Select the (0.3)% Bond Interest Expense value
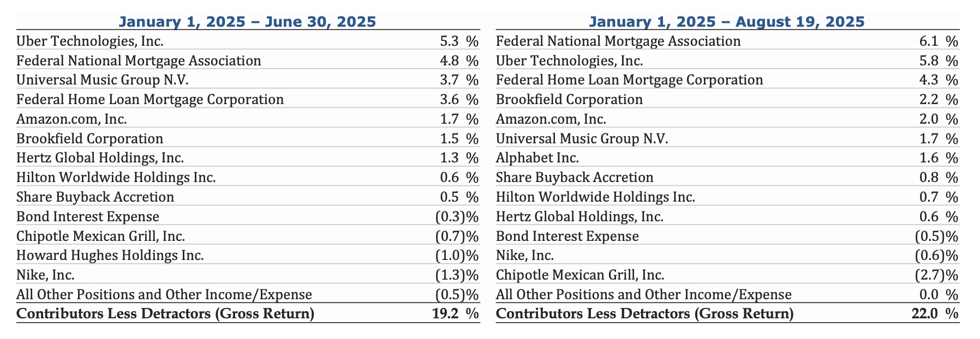 pyautogui.click(x=457, y=217)
